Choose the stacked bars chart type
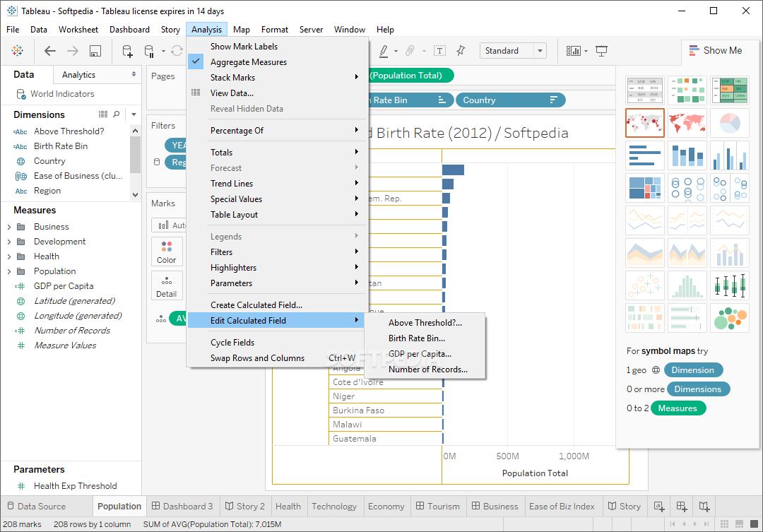763x532 pixels. click(687, 155)
